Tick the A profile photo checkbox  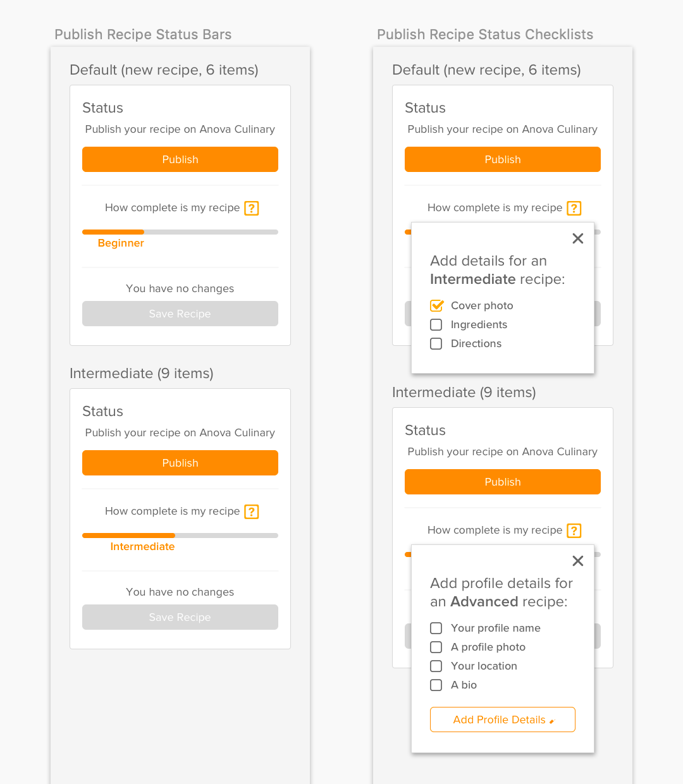[436, 647]
